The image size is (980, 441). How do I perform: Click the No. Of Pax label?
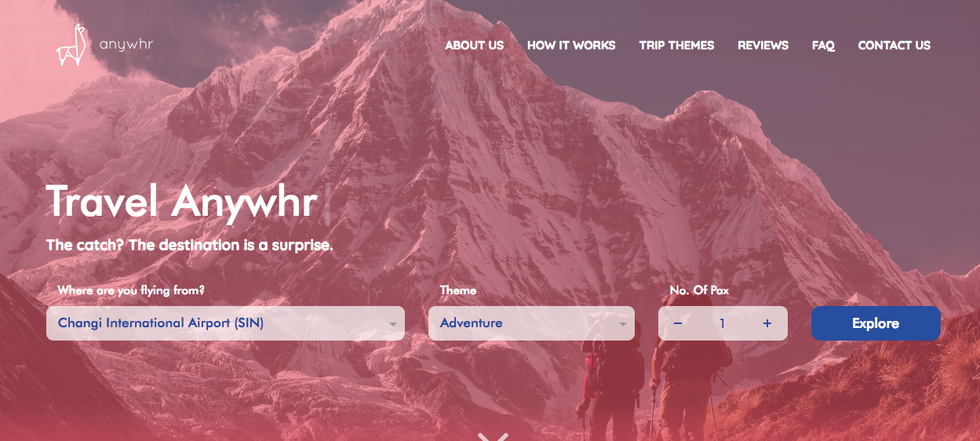coord(699,290)
